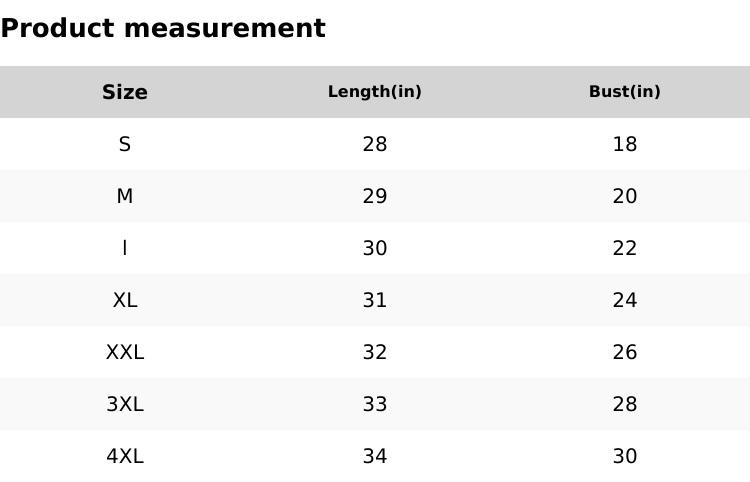
Task: Select the bust value 20
Action: click(x=625, y=196)
